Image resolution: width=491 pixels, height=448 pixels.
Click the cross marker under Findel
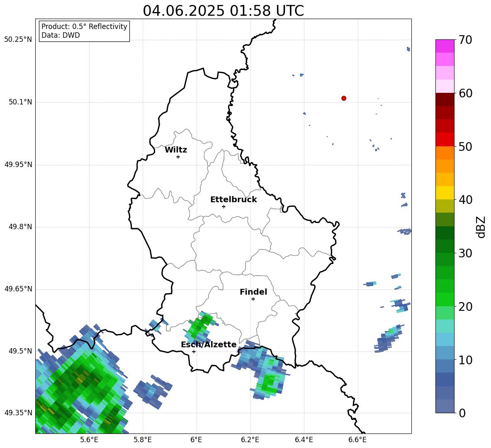coord(253,299)
